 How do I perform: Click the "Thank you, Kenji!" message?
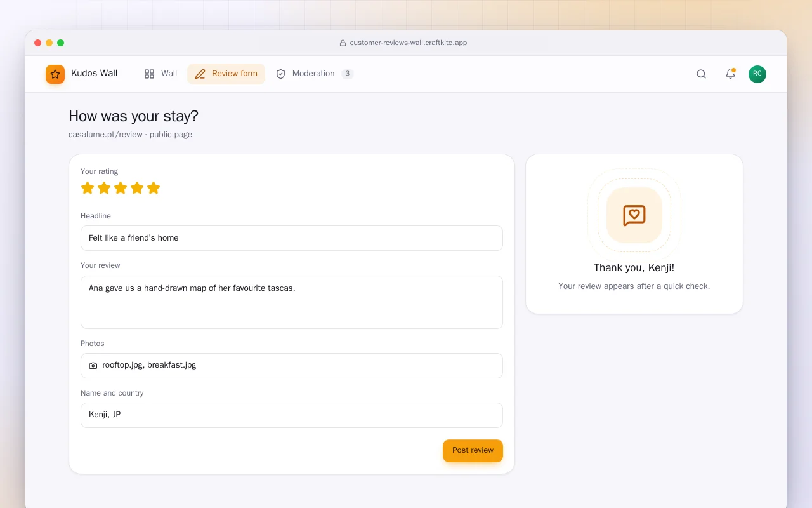pos(634,268)
